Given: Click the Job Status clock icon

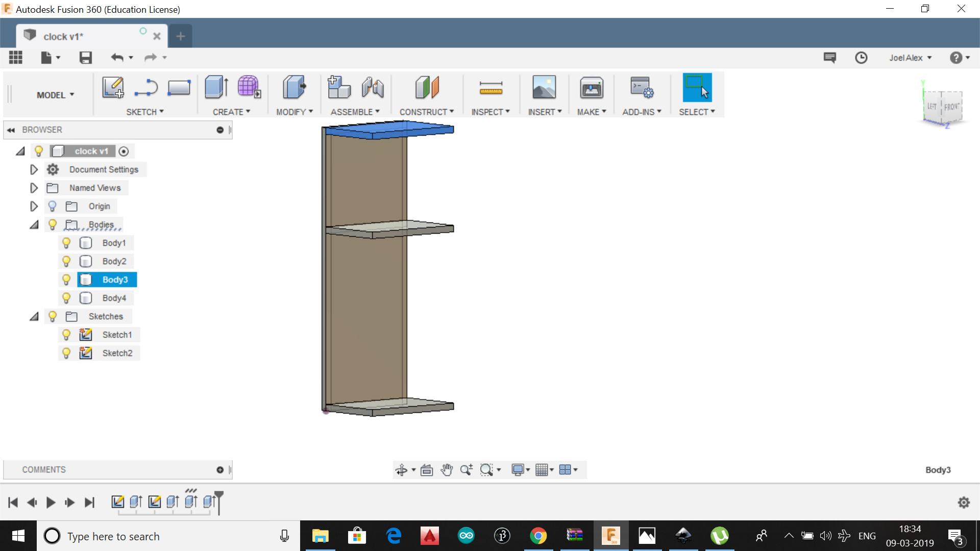Looking at the screenshot, I should point(861,58).
